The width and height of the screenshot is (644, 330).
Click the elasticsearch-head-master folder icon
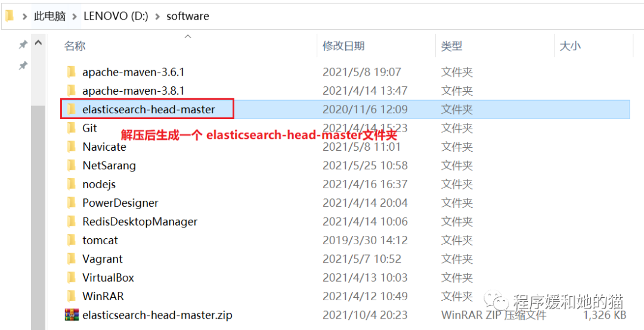tap(72, 109)
